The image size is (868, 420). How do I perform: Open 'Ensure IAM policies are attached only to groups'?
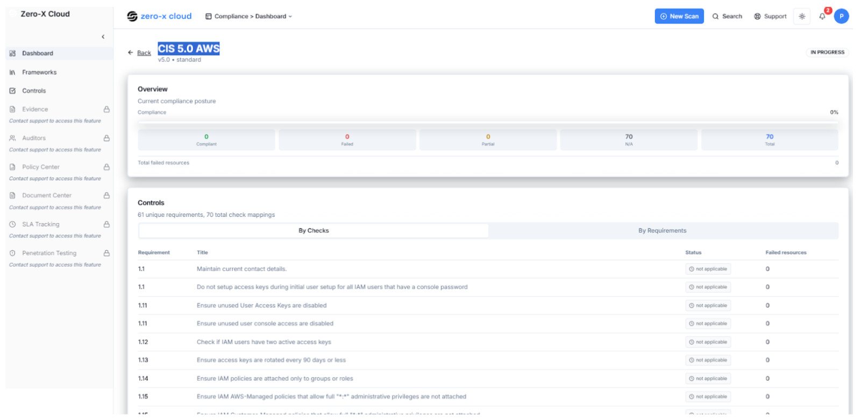point(488,379)
